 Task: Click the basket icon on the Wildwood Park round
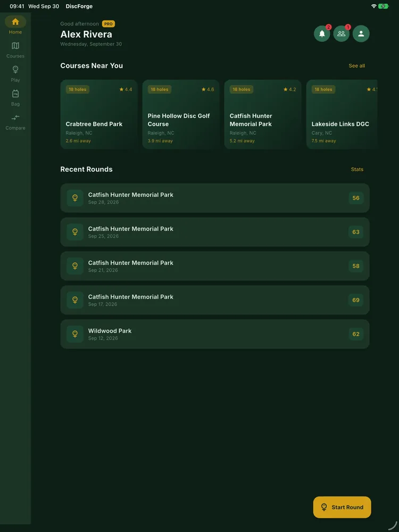(x=75, y=334)
